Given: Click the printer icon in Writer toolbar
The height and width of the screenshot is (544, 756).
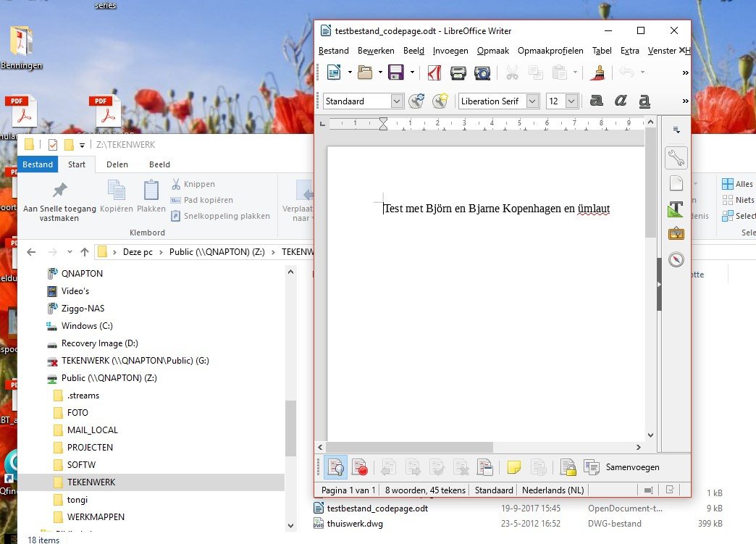Looking at the screenshot, I should tap(458, 72).
